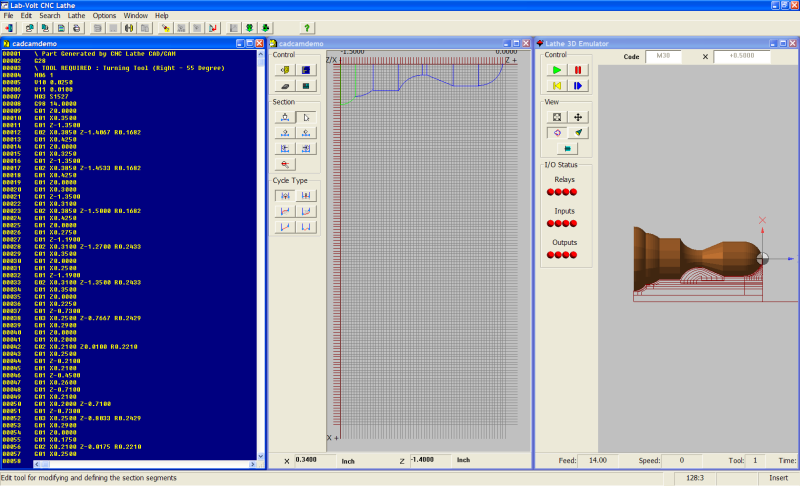Click the code editor scroll-down arrow

pos(261,456)
